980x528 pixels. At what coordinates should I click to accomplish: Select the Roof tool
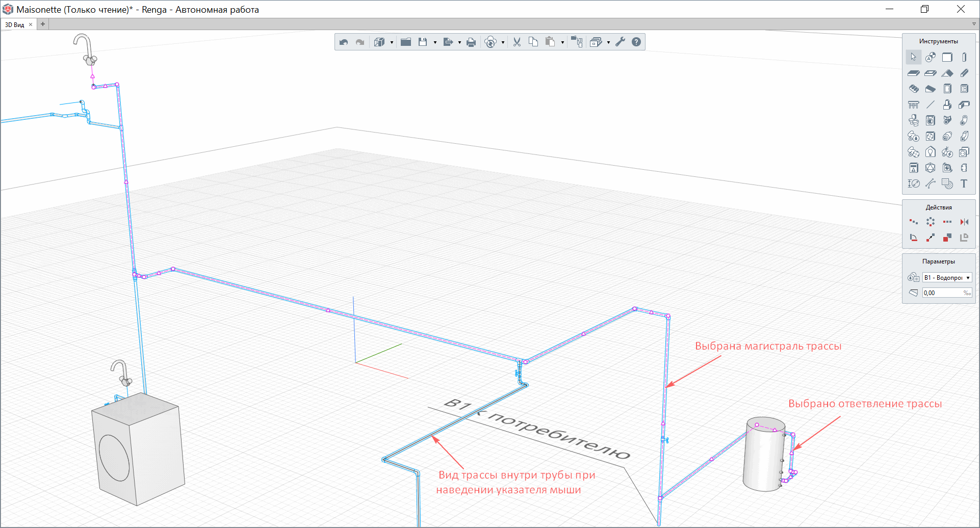pyautogui.click(x=947, y=73)
